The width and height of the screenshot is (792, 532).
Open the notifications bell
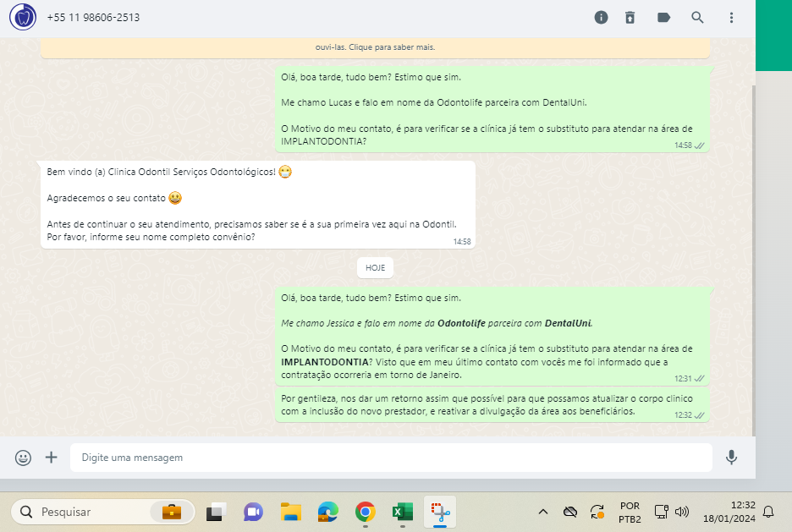click(x=768, y=512)
